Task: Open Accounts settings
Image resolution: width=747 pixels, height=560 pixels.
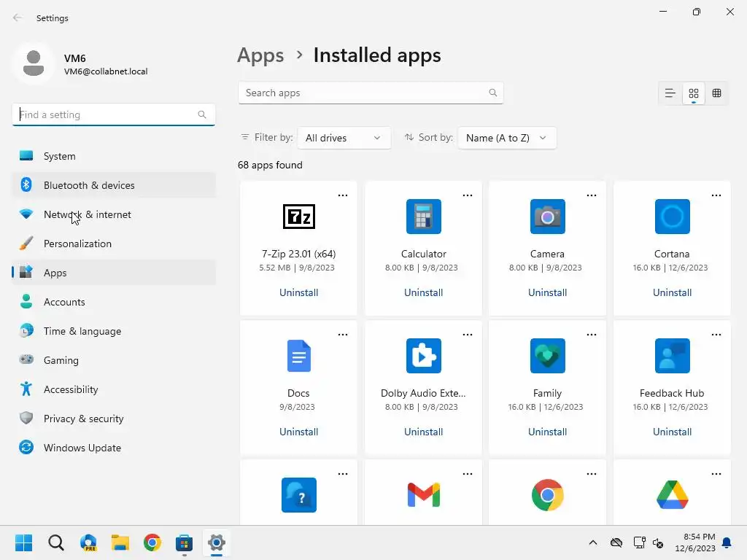Action: 113,302
